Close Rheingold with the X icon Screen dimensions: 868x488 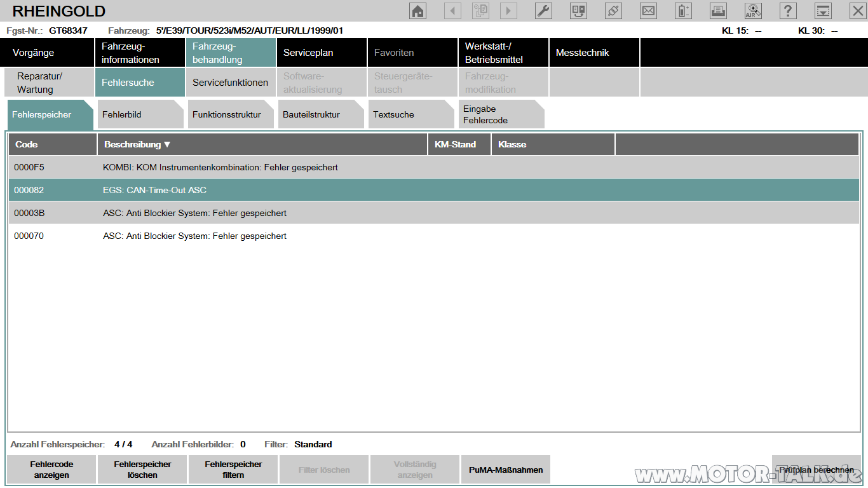click(x=857, y=11)
